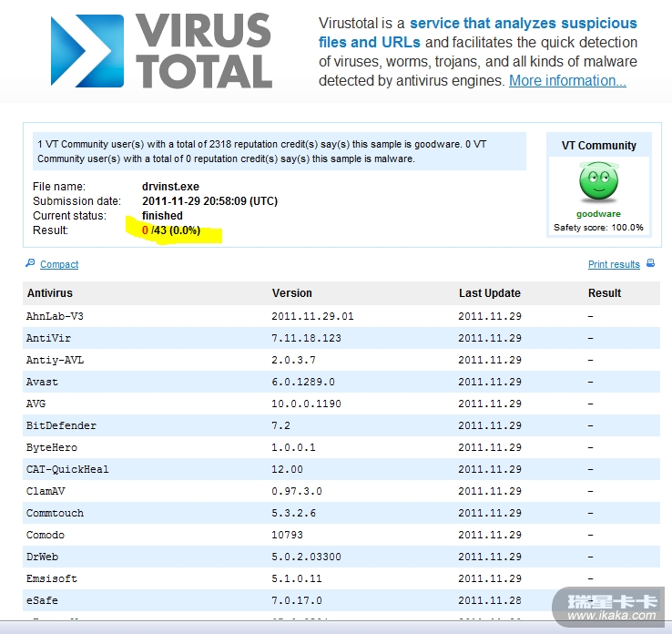Click the result value 0/43 (0.0%)
672x634 pixels.
[171, 230]
